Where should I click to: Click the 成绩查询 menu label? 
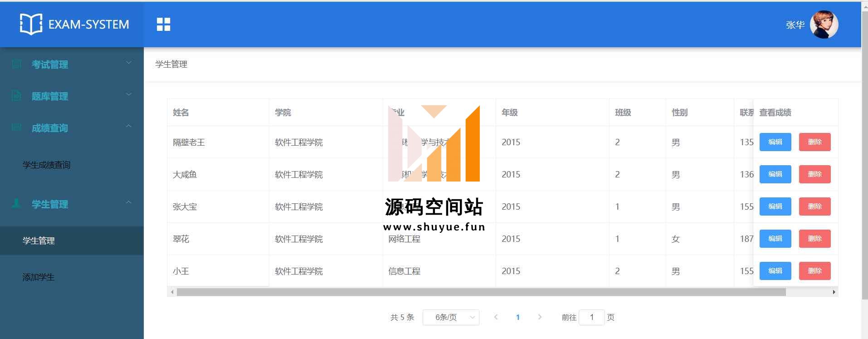click(x=50, y=128)
